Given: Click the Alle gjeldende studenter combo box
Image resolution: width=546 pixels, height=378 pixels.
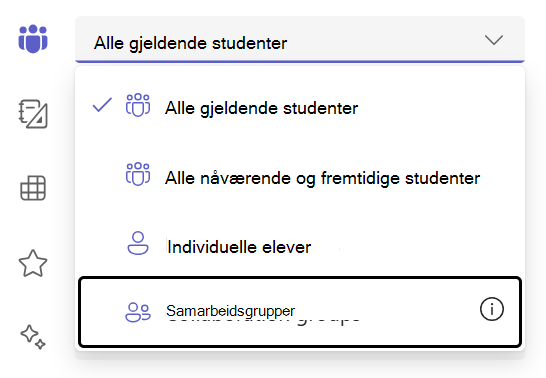Looking at the screenshot, I should pyautogui.click(x=300, y=39).
